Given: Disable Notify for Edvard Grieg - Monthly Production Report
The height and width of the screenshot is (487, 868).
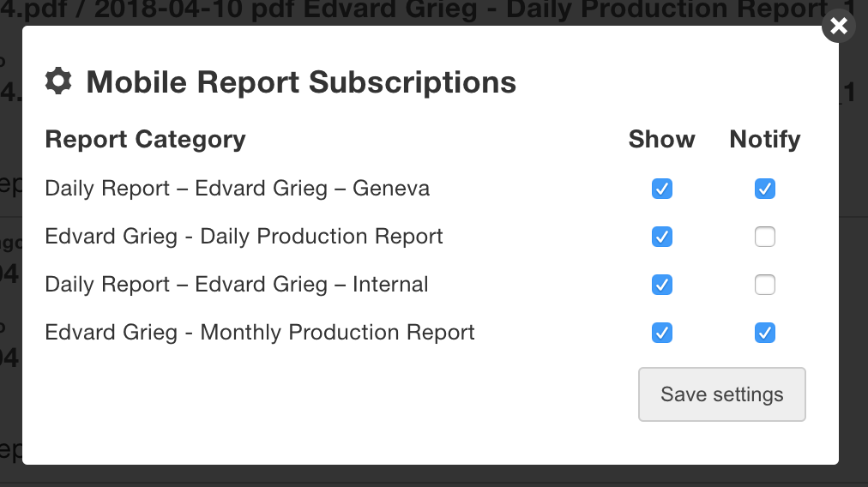Looking at the screenshot, I should [764, 333].
